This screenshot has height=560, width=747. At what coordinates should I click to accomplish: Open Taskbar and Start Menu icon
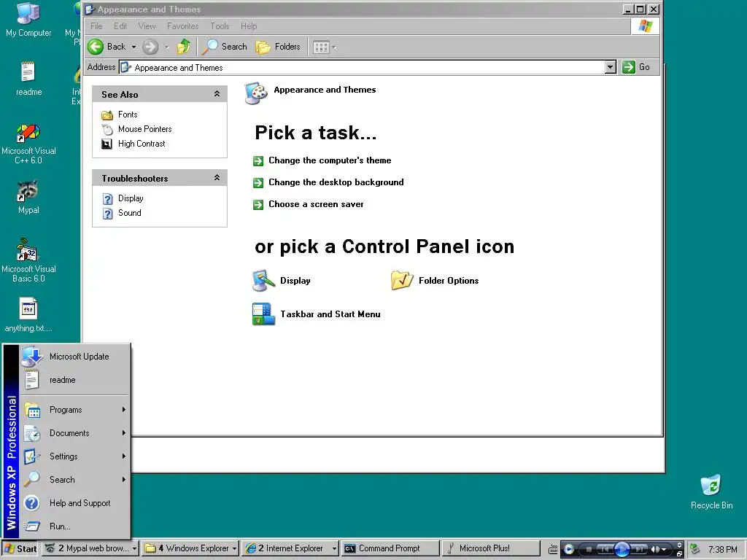click(316, 314)
